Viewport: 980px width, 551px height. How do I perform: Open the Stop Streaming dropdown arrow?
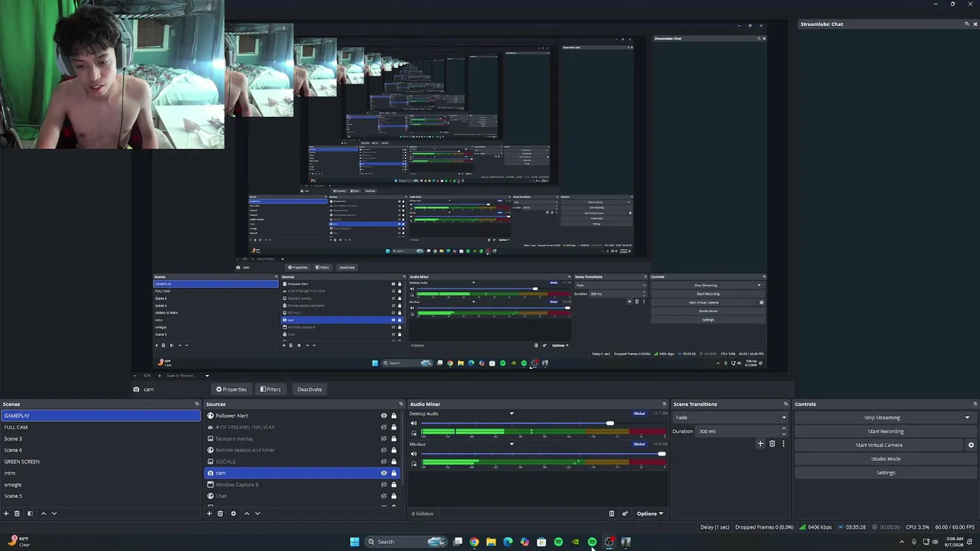pyautogui.click(x=967, y=418)
